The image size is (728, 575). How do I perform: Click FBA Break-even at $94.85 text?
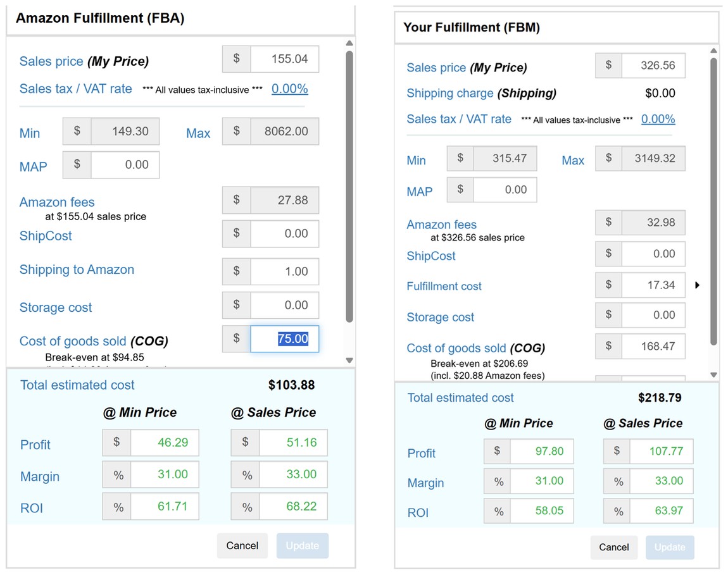click(x=95, y=357)
